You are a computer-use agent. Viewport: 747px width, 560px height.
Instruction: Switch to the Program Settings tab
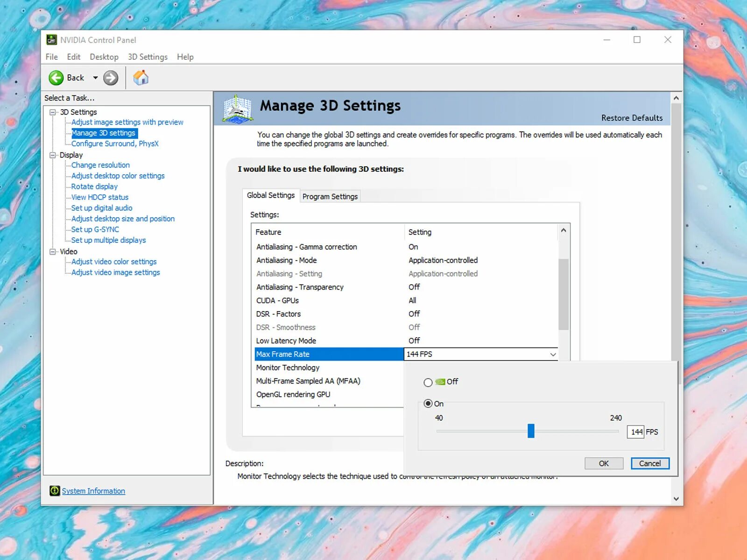pyautogui.click(x=330, y=197)
